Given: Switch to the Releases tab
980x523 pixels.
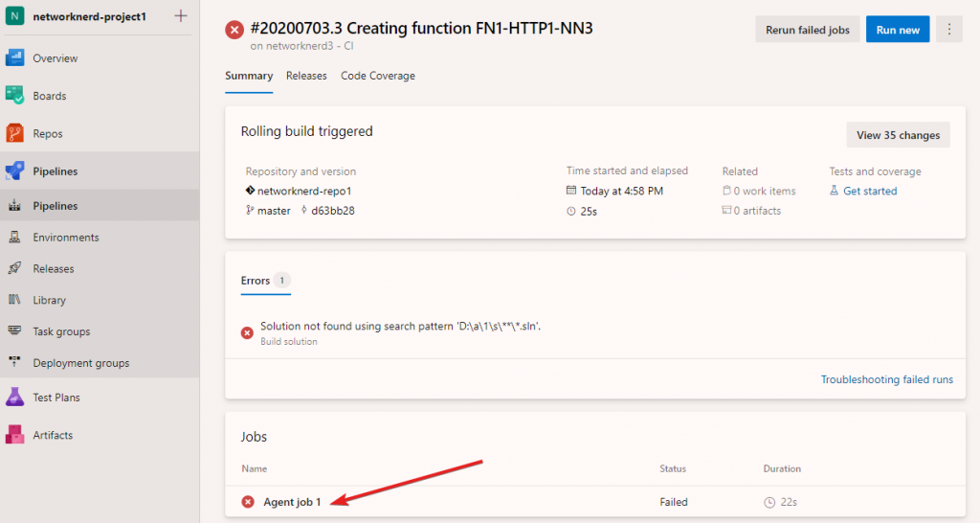Looking at the screenshot, I should pyautogui.click(x=306, y=76).
